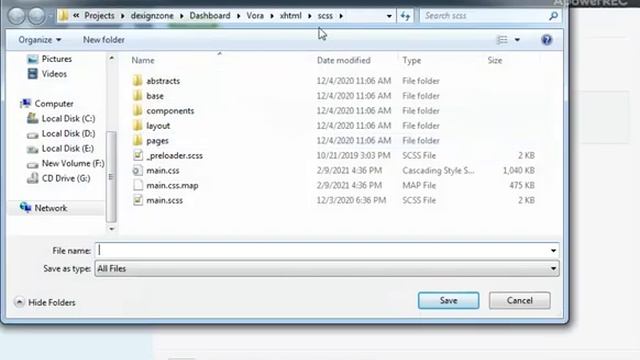Screen dimensions: 640x360
Task: Go to the Dashboard breadcrumb segment
Action: [x=210, y=16]
